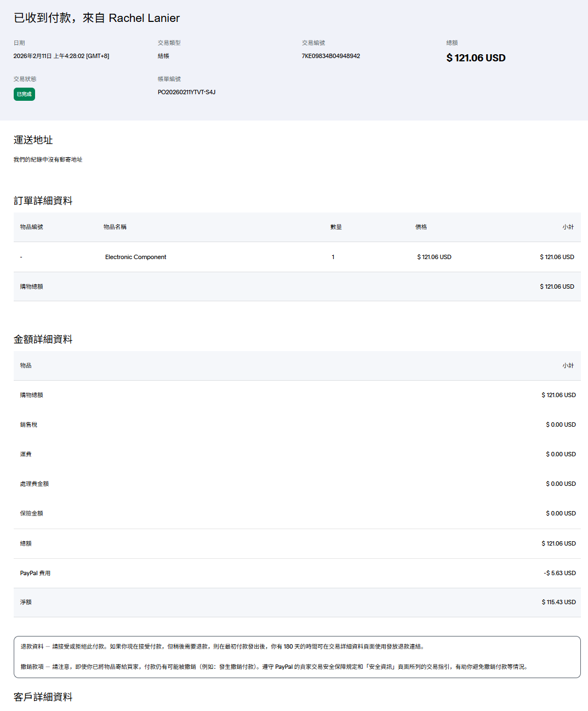Click the 處理費金額 row label
The image size is (588, 711).
click(34, 484)
